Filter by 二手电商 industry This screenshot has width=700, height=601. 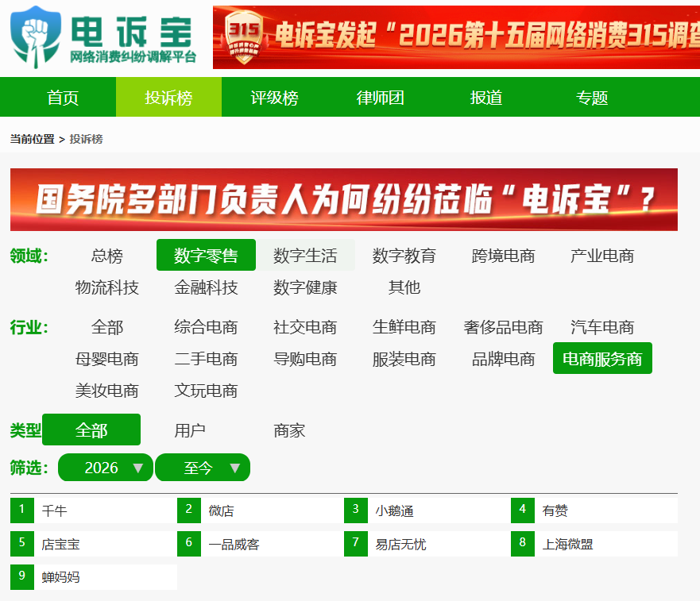pos(207,359)
